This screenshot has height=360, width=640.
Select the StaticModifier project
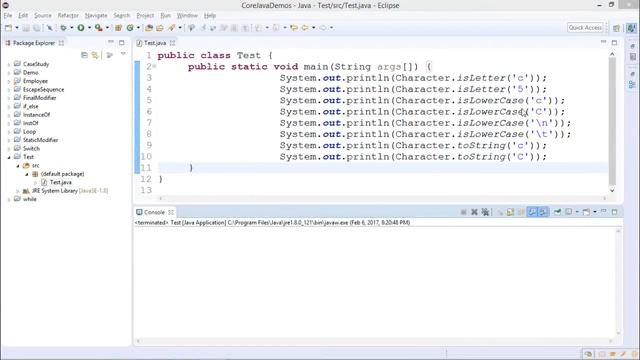[40, 140]
